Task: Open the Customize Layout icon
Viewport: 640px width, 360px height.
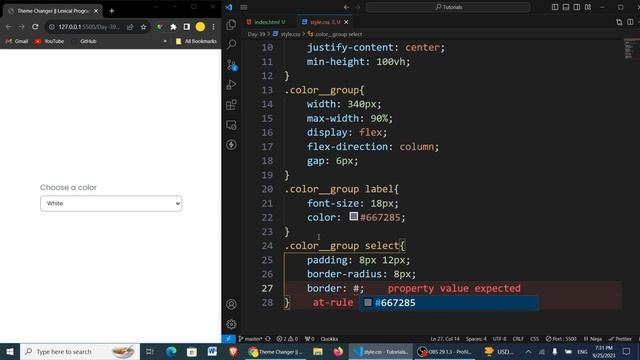Action: click(x=588, y=7)
